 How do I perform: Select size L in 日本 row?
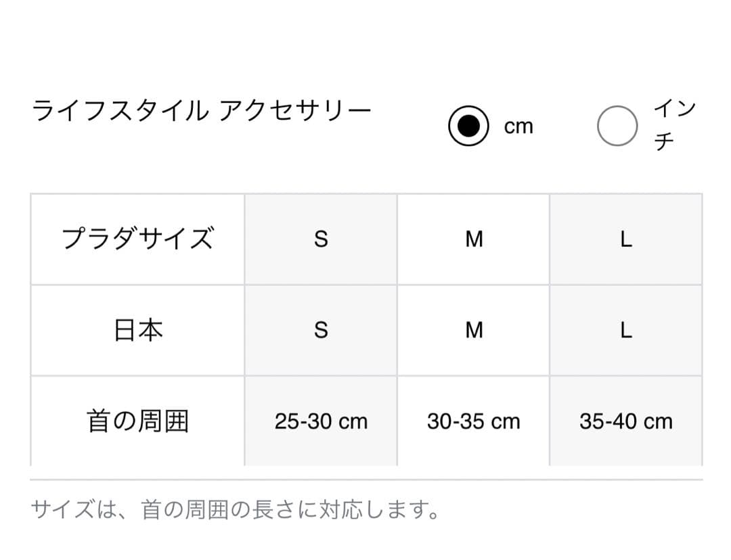tap(626, 330)
